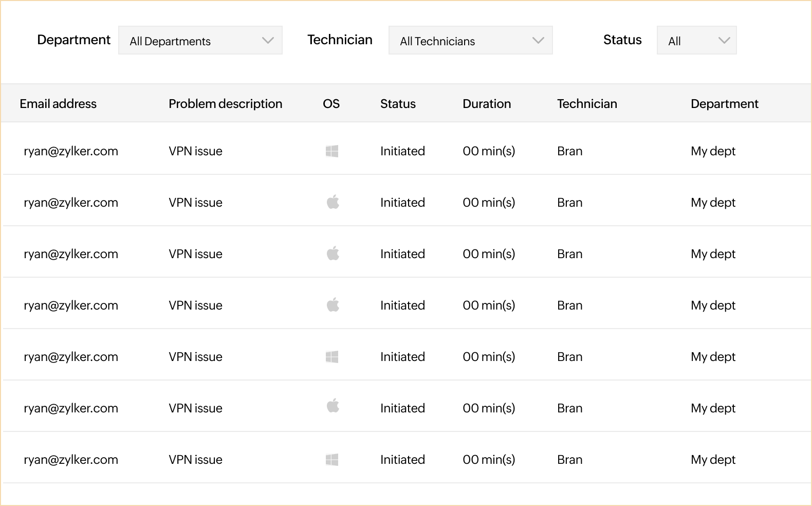
Task: Click the Technician column header in table
Action: click(x=587, y=104)
